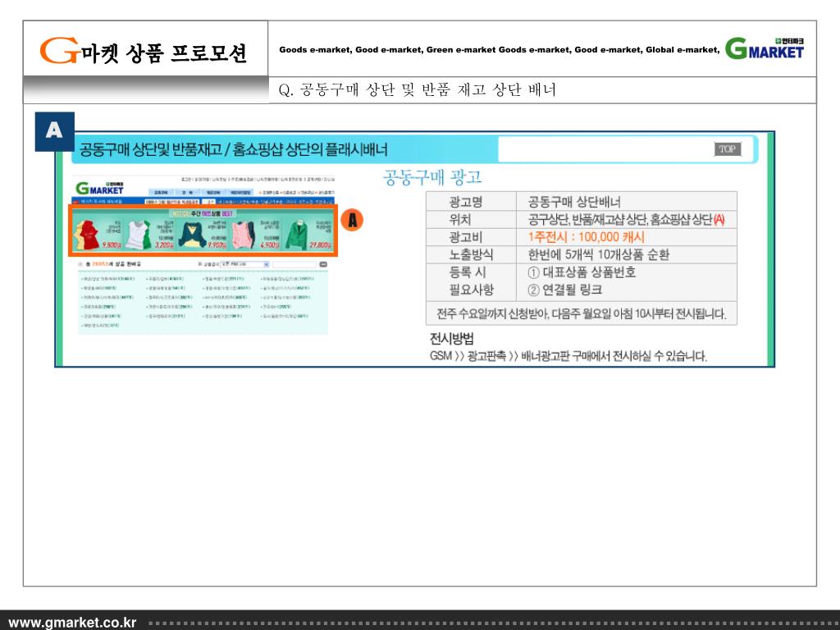The height and width of the screenshot is (630, 840).
Task: Click the www.gmarket.co.kr footer link
Action: pos(72,623)
